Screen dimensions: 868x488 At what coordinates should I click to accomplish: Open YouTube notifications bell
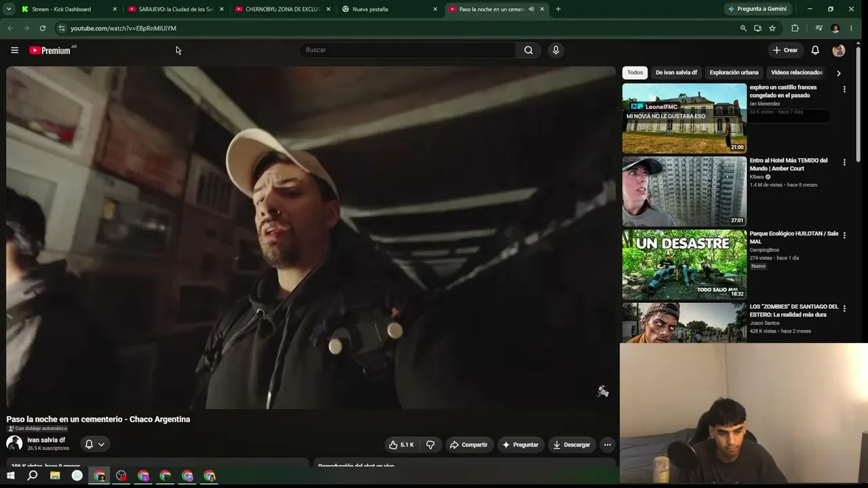click(x=815, y=50)
